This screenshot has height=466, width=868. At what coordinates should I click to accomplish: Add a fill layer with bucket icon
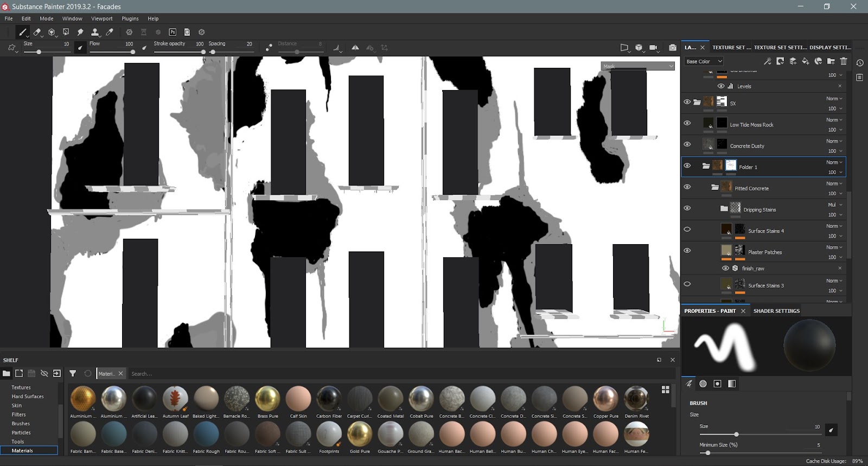tap(805, 61)
